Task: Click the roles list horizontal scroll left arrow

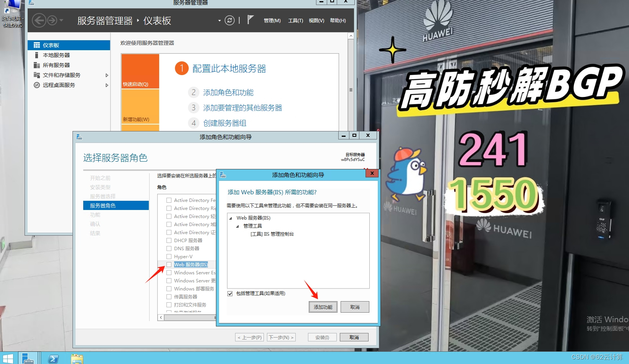Action: [161, 317]
